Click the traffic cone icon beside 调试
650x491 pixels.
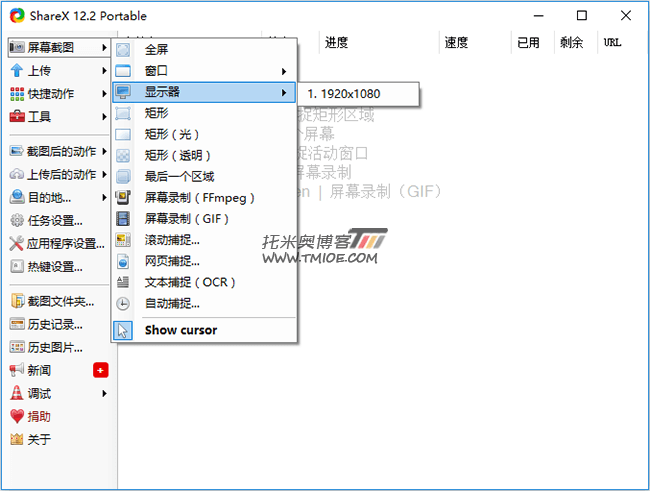click(x=17, y=393)
